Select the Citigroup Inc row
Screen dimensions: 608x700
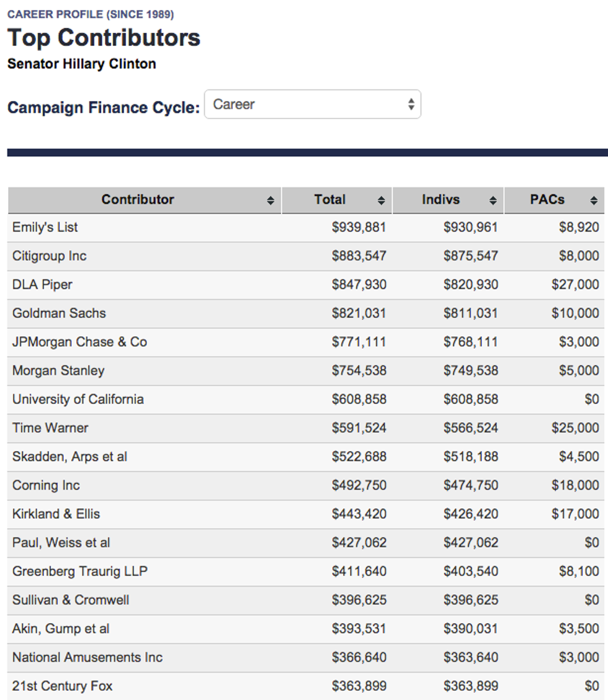pyautogui.click(x=50, y=256)
